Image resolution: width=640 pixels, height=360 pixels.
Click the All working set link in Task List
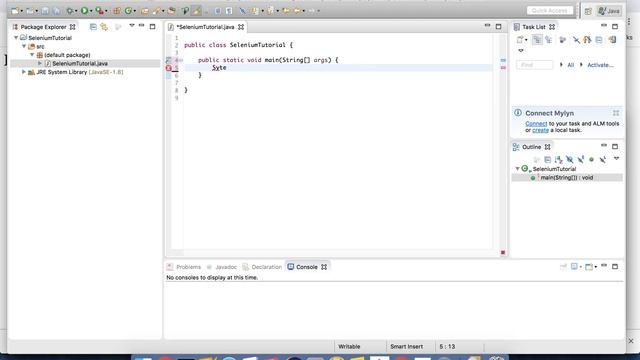point(571,65)
